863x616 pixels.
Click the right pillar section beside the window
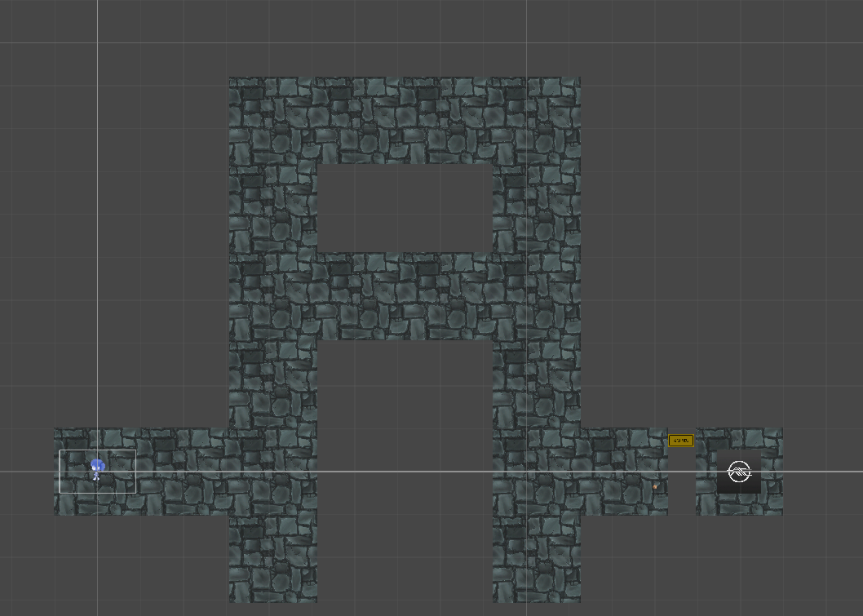click(x=536, y=208)
